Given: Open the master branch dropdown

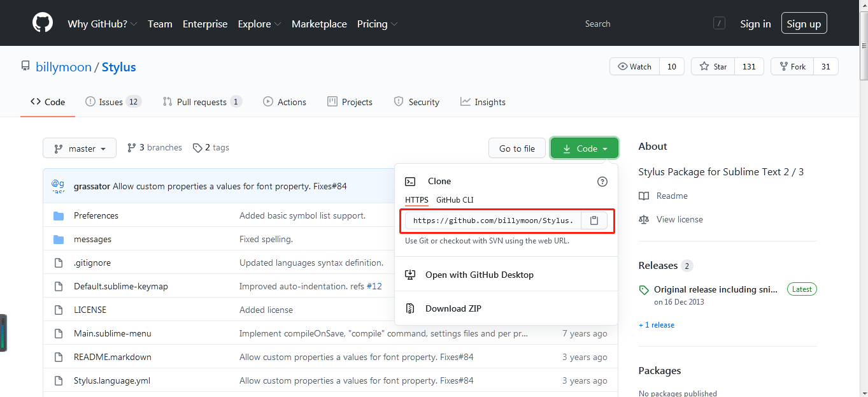Looking at the screenshot, I should click(80, 148).
